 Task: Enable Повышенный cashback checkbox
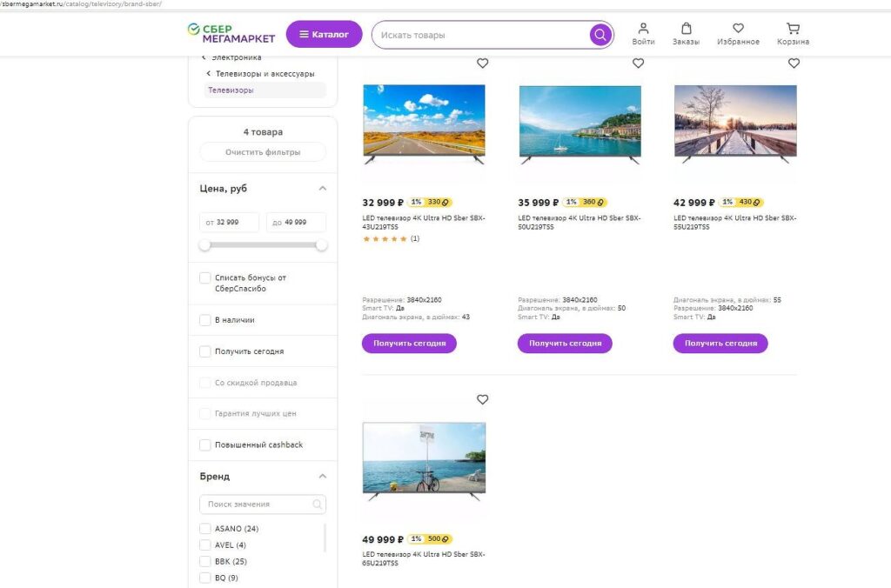(205, 444)
